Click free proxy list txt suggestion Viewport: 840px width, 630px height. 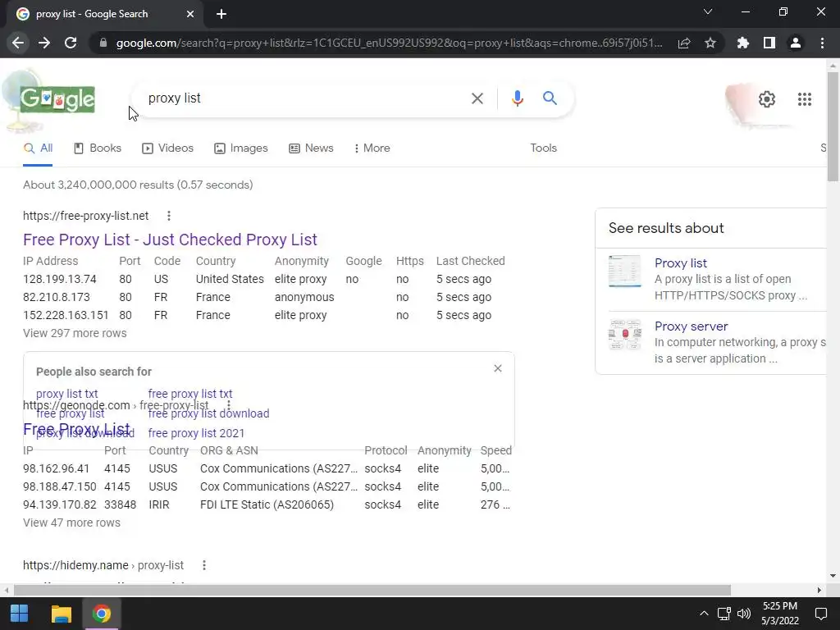click(190, 394)
